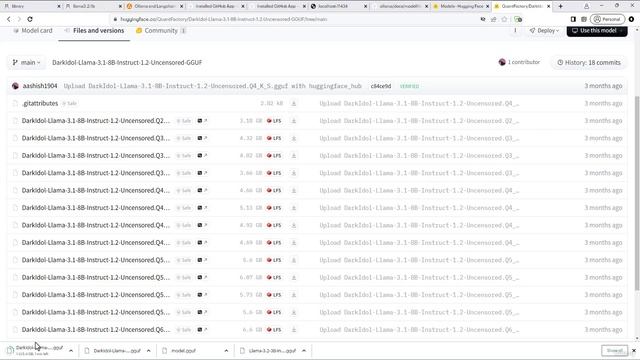Click aashish1904's avatar in the commit row
The height and width of the screenshot is (360, 640).
point(16,86)
